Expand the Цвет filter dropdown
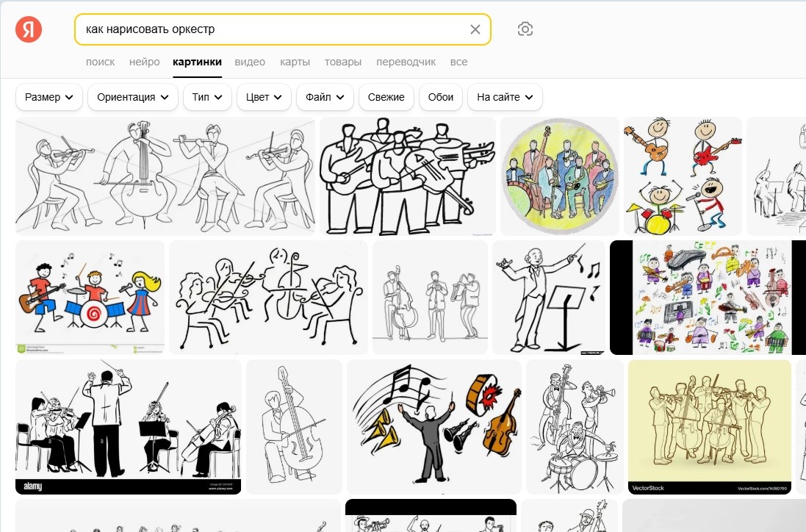Image resolution: width=806 pixels, height=532 pixels. pos(265,97)
